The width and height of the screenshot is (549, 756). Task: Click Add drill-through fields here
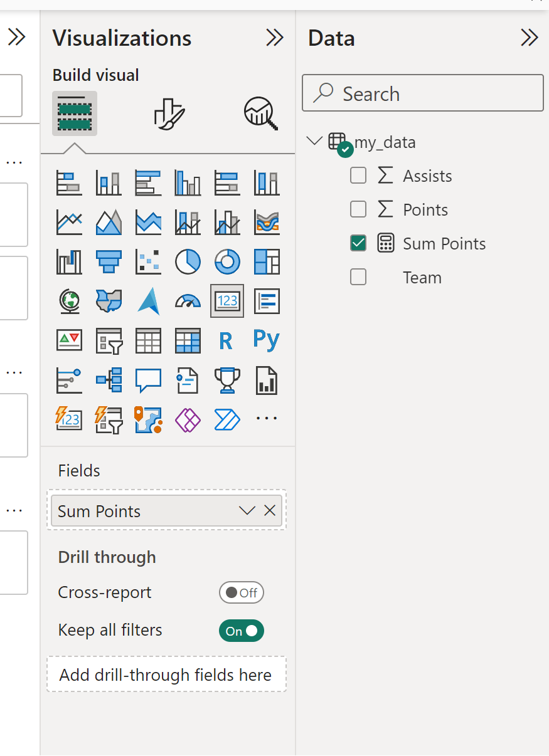pyautogui.click(x=166, y=674)
